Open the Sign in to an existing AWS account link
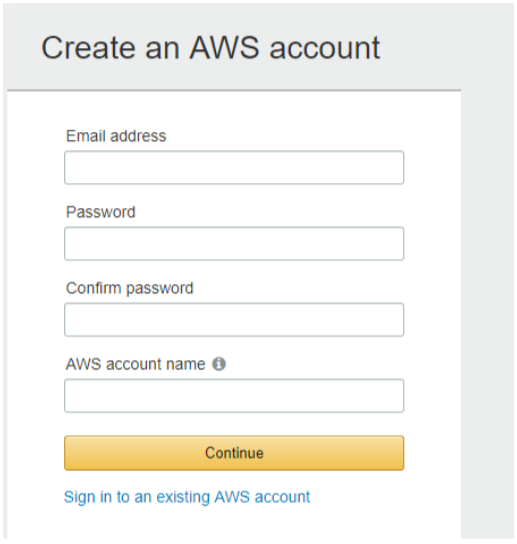The image size is (517, 544). coord(187,497)
